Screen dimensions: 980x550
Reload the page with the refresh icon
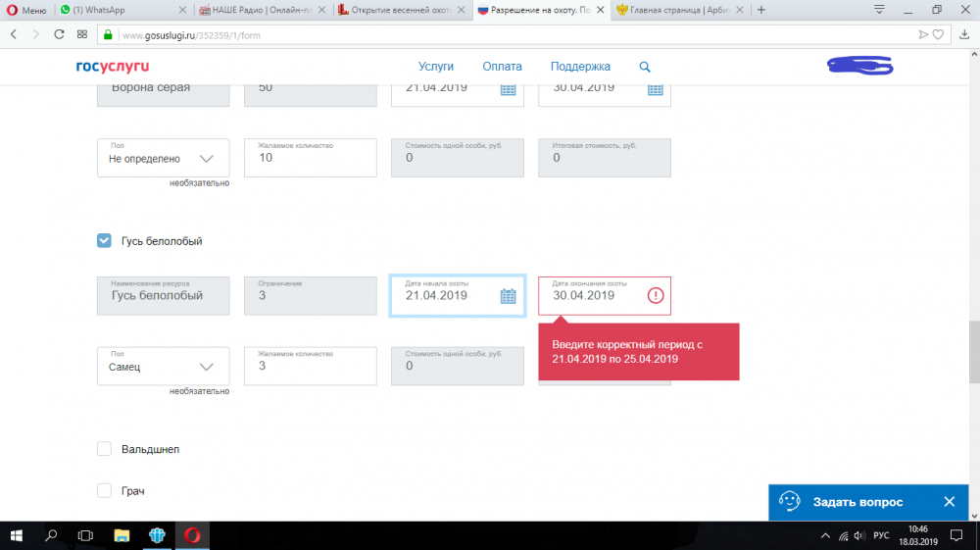(x=59, y=33)
